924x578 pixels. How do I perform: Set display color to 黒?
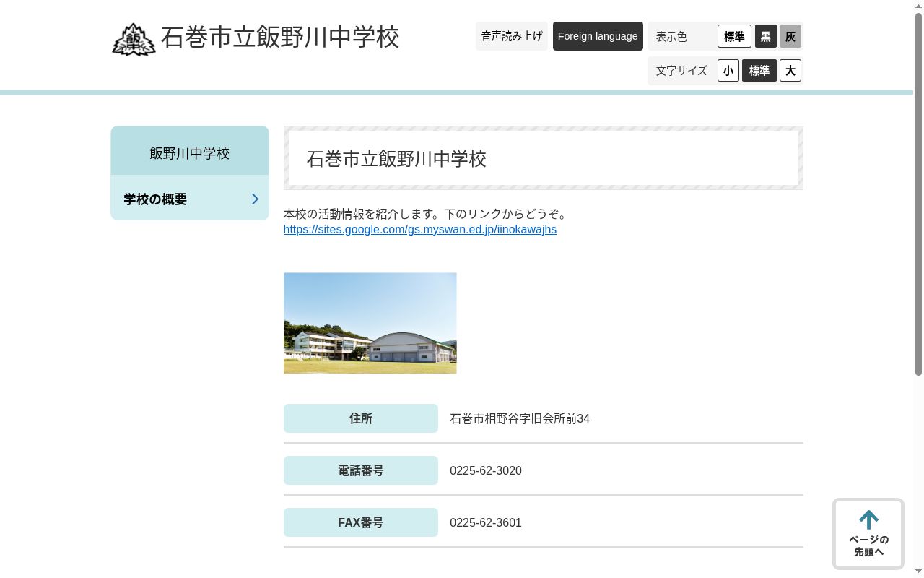[x=766, y=36]
